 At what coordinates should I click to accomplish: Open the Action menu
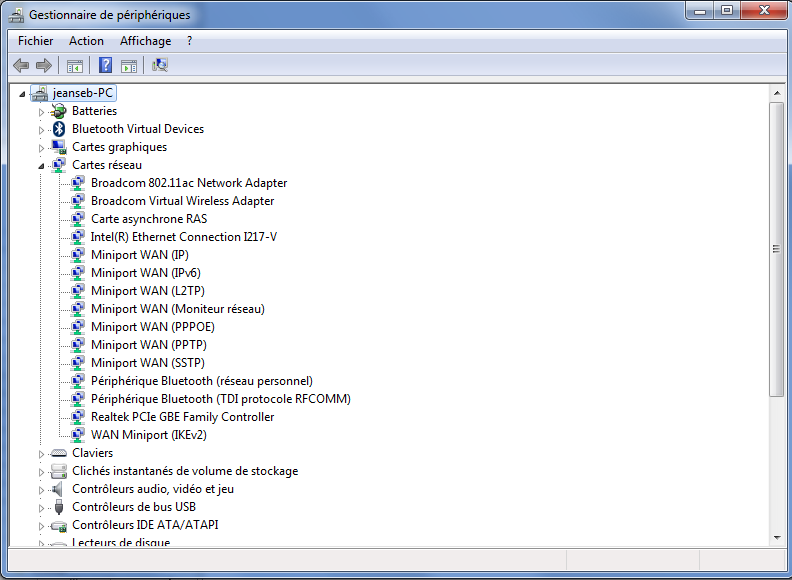pyautogui.click(x=86, y=41)
